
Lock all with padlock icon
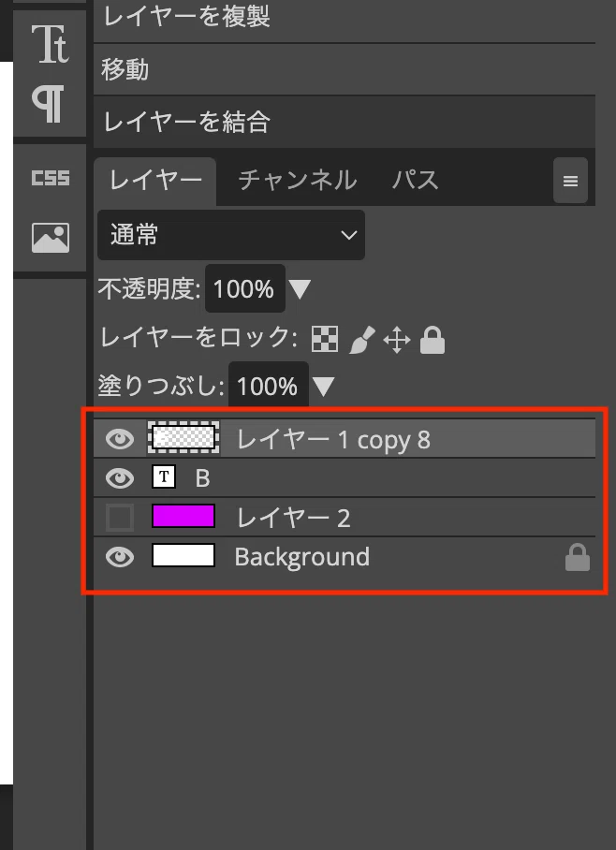point(433,340)
